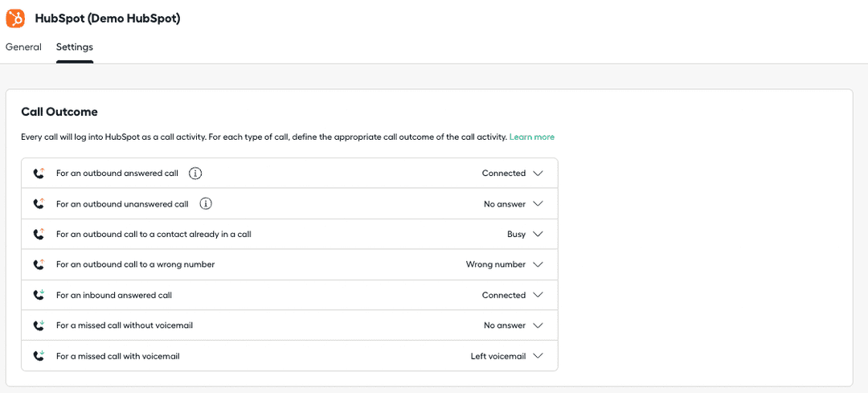Viewport: 868px width, 393px height.
Task: Open the Wrong number outcome dropdown
Action: [538, 264]
